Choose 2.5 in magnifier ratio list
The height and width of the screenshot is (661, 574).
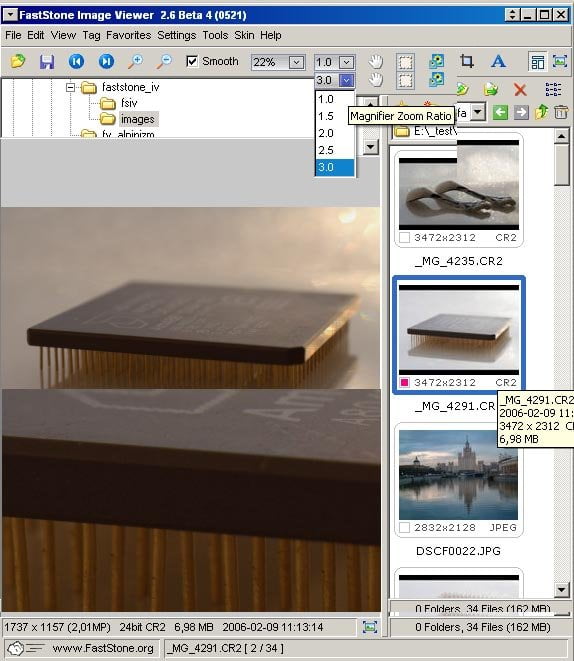point(335,150)
